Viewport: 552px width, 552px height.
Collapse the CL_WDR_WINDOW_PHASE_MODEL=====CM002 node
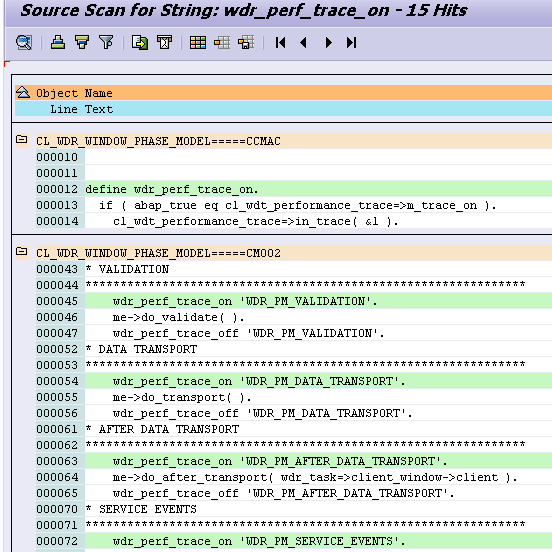click(22, 251)
